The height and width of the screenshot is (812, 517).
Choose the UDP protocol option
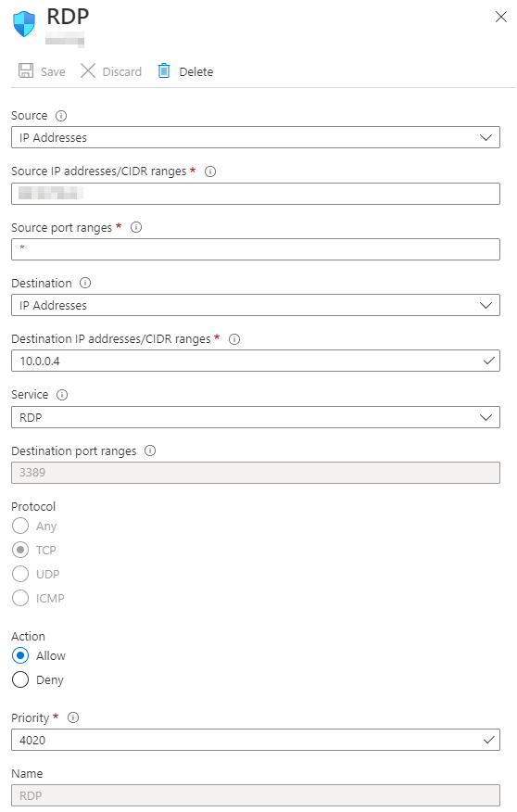click(20, 574)
